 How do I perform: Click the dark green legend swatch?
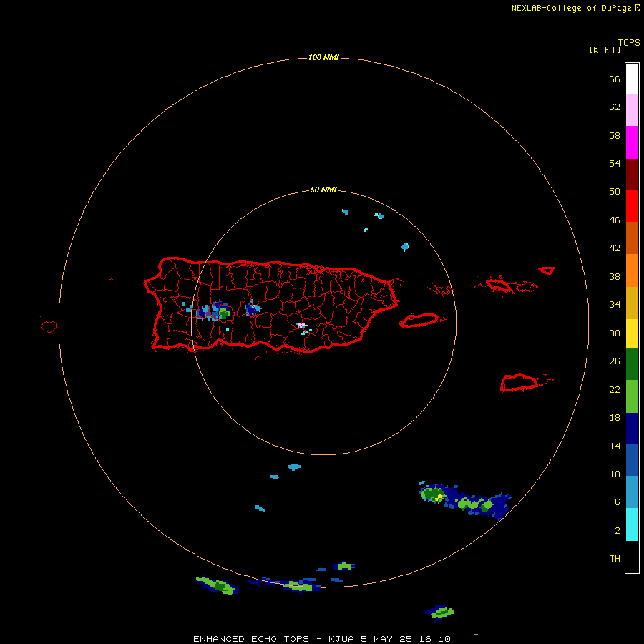[x=632, y=364]
